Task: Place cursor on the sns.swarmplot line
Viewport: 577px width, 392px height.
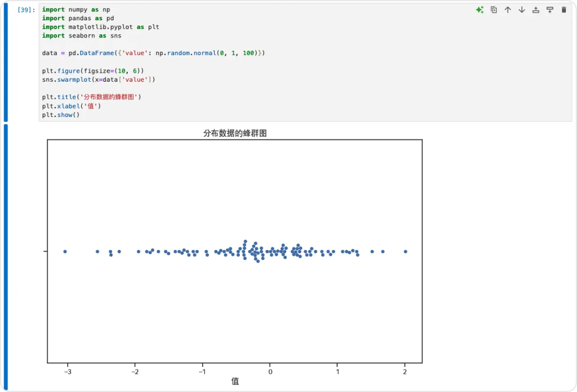Action: [x=98, y=80]
